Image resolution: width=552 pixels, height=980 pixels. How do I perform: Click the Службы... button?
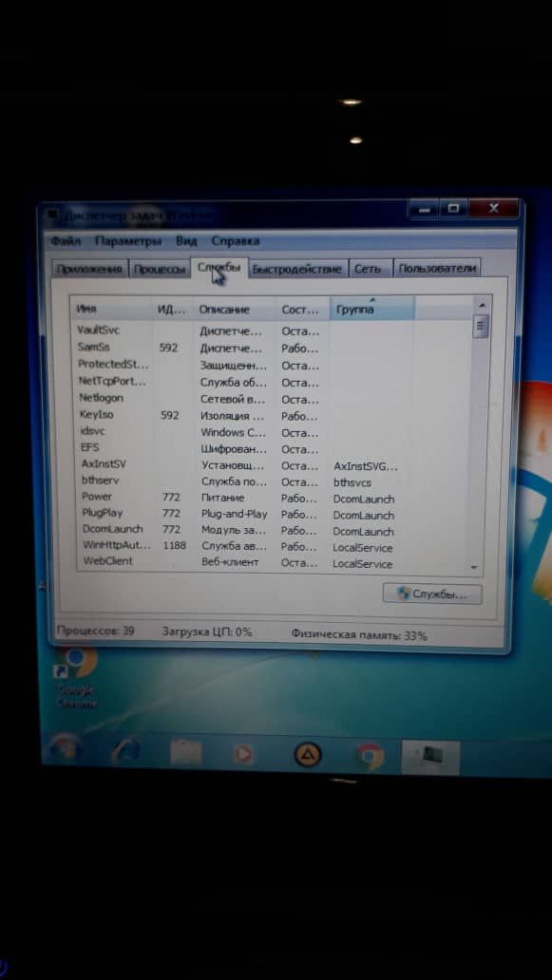[x=432, y=594]
